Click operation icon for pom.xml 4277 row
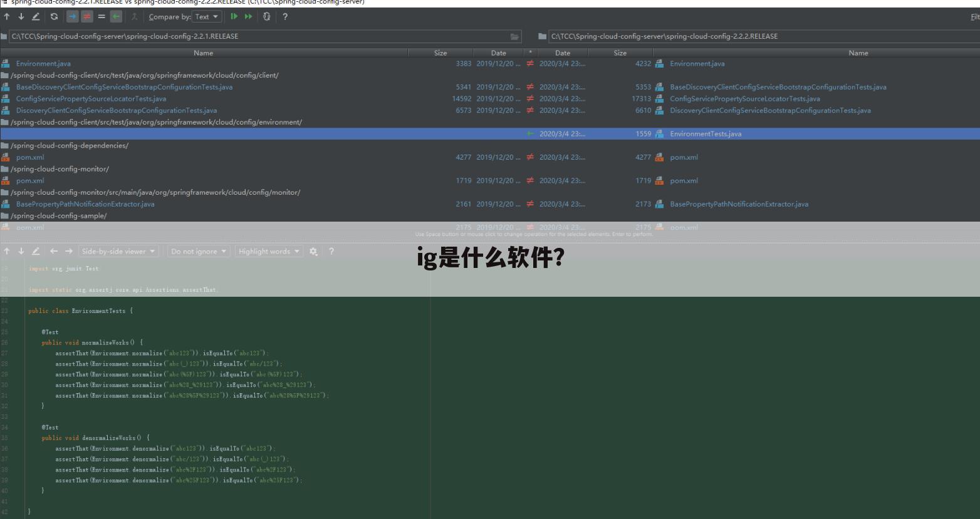 (531, 158)
